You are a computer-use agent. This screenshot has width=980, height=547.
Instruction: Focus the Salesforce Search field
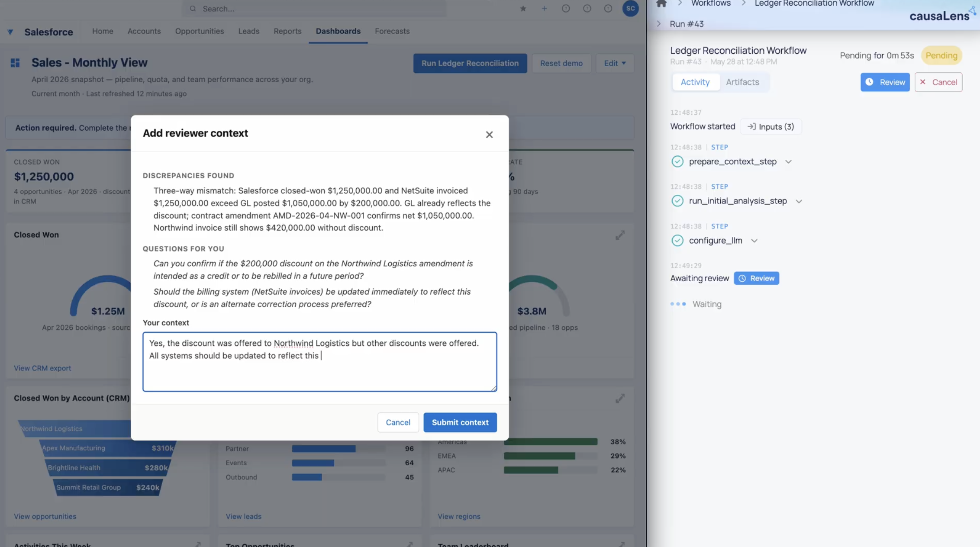coord(314,9)
